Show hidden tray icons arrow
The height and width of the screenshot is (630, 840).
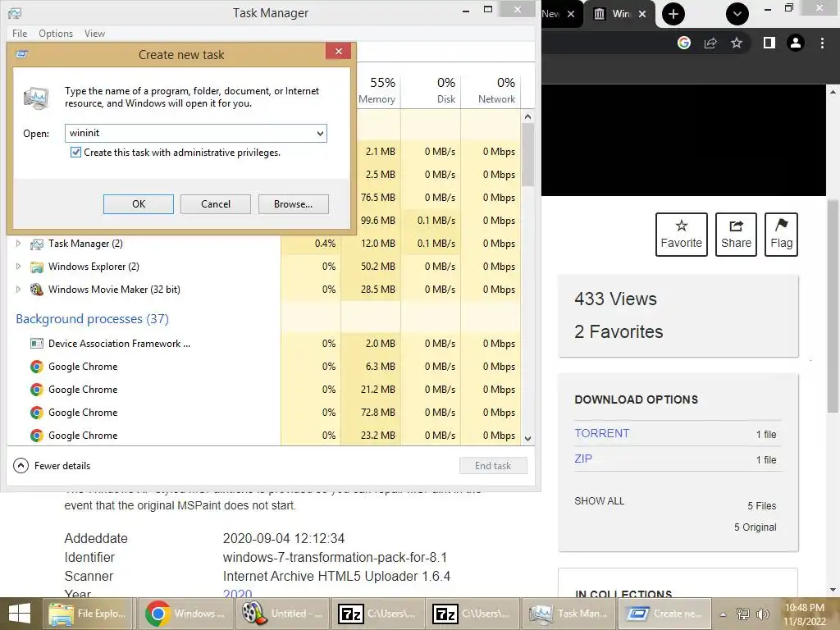click(x=723, y=614)
